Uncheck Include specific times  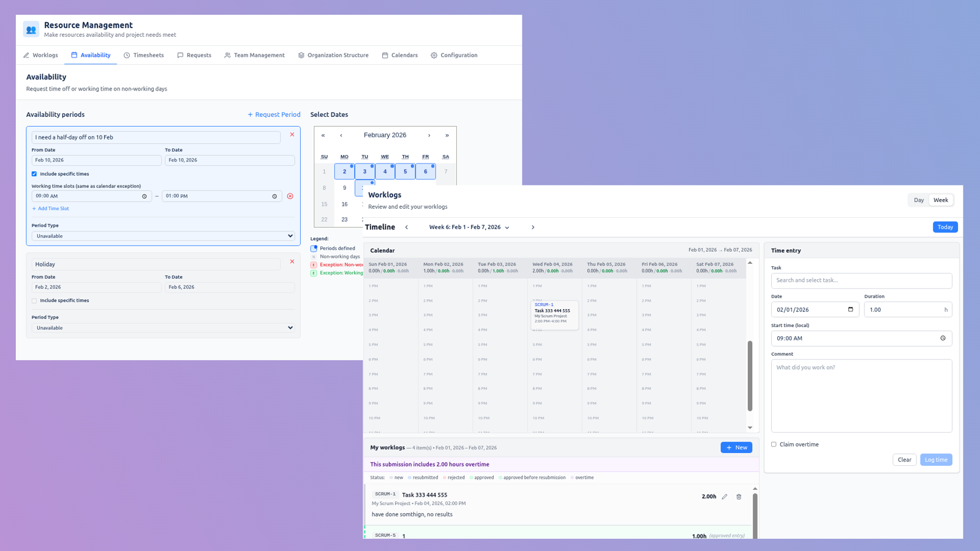[34, 173]
